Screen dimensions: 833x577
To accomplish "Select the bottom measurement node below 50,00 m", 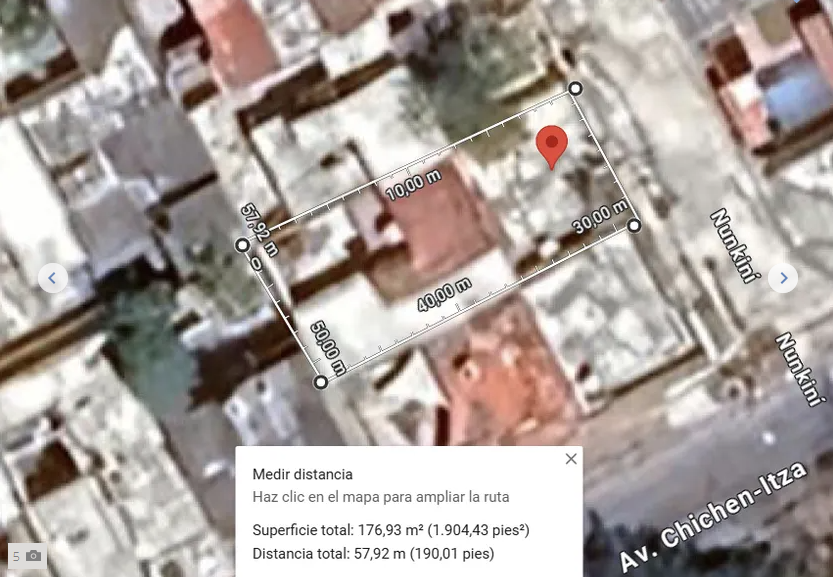I will coord(321,382).
